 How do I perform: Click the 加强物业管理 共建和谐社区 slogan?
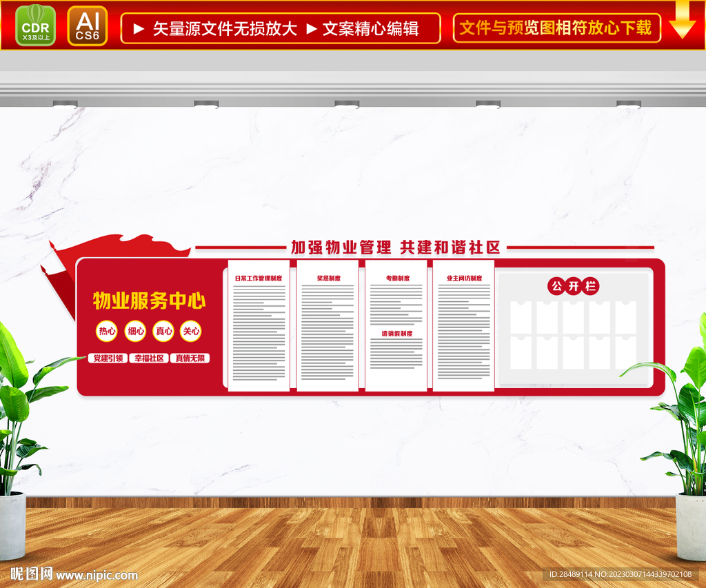click(396, 247)
